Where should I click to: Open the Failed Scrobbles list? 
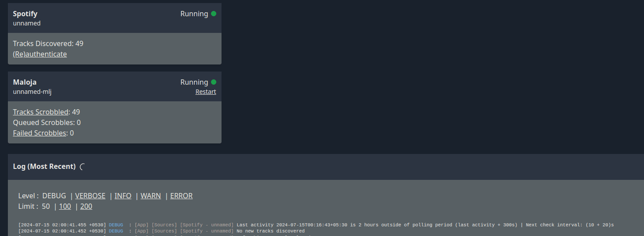click(39, 133)
